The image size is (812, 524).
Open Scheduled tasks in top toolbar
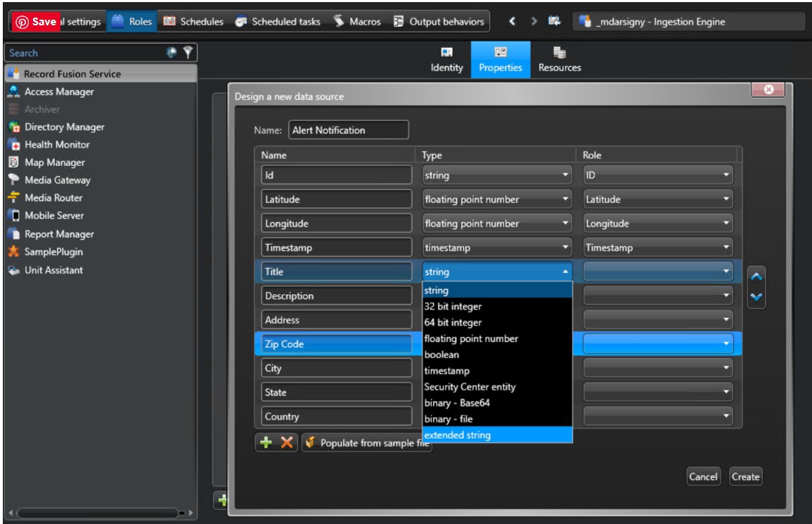pyautogui.click(x=278, y=22)
